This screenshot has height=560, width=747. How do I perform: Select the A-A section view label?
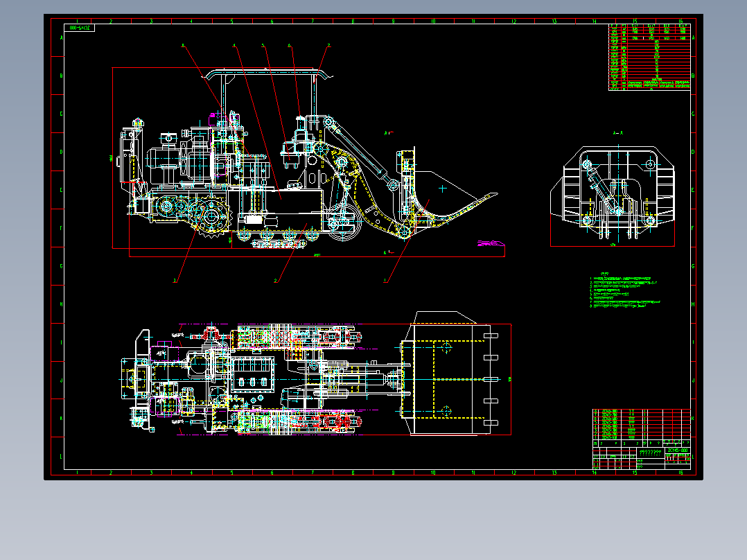[x=617, y=134]
